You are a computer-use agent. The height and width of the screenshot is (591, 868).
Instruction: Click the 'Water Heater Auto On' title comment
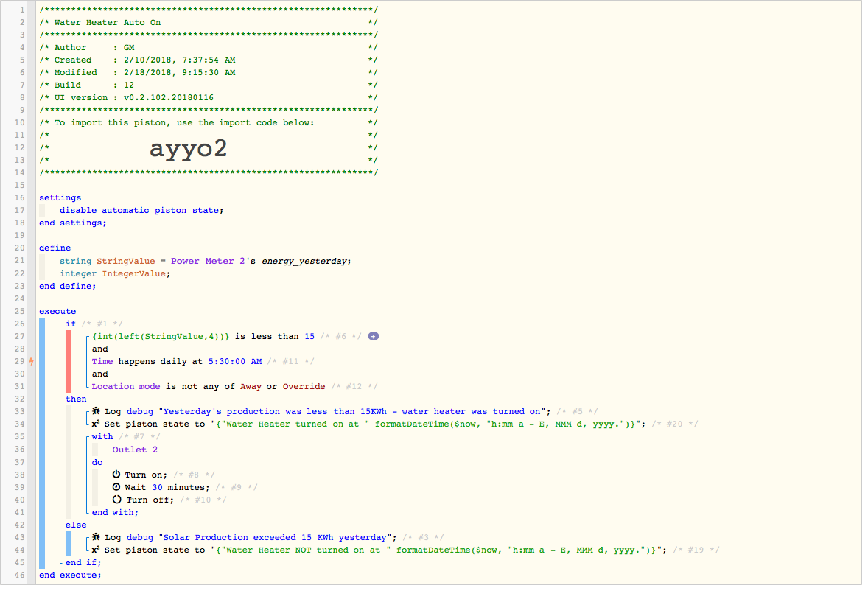click(x=108, y=23)
